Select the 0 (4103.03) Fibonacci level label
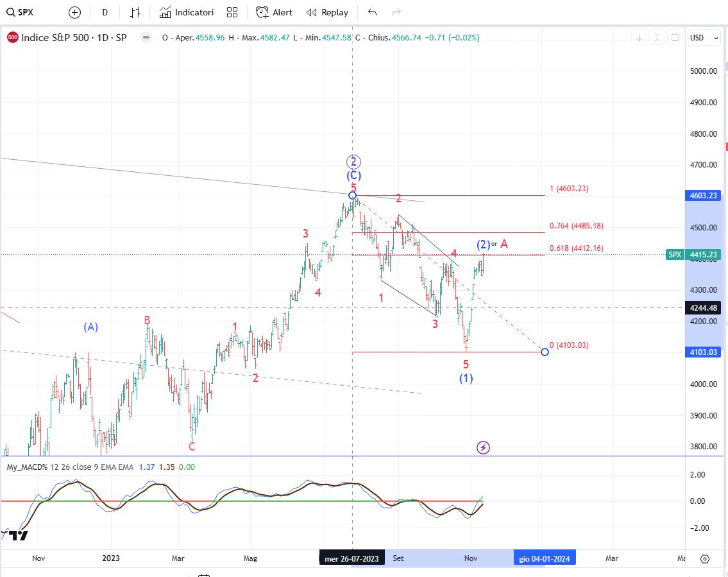The width and height of the screenshot is (728, 577). pyautogui.click(x=569, y=345)
